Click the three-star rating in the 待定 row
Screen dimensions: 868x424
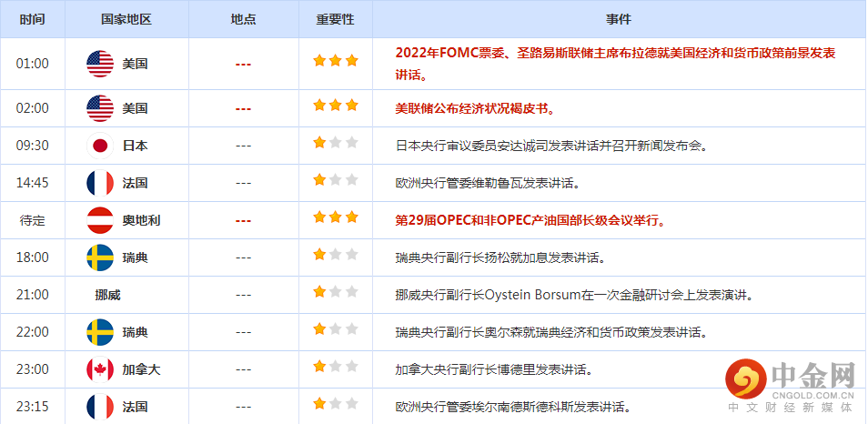(336, 217)
